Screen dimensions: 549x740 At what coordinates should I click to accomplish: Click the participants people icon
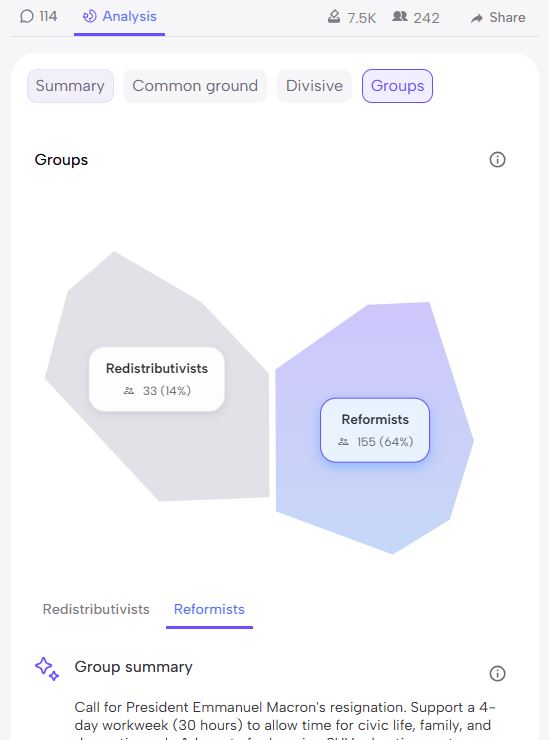pyautogui.click(x=400, y=17)
